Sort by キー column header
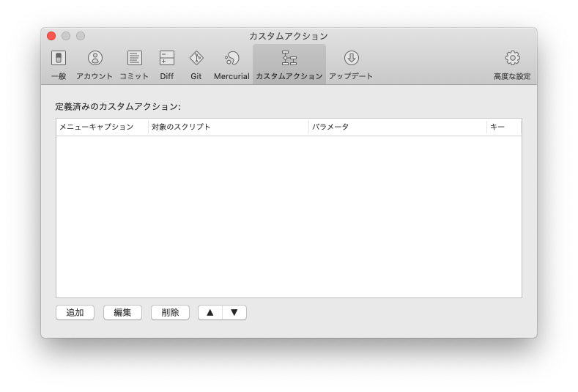Screen dimensions: 578x392 pyautogui.click(x=504, y=127)
